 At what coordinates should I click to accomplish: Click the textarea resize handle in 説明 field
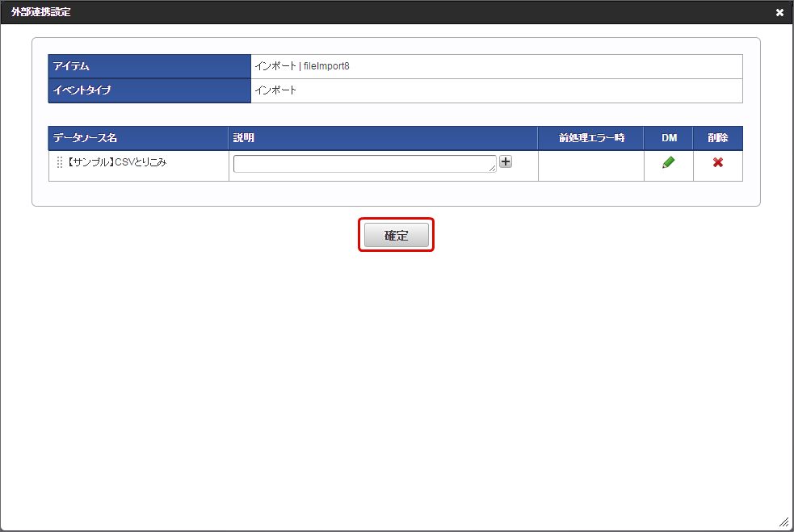tap(493, 169)
